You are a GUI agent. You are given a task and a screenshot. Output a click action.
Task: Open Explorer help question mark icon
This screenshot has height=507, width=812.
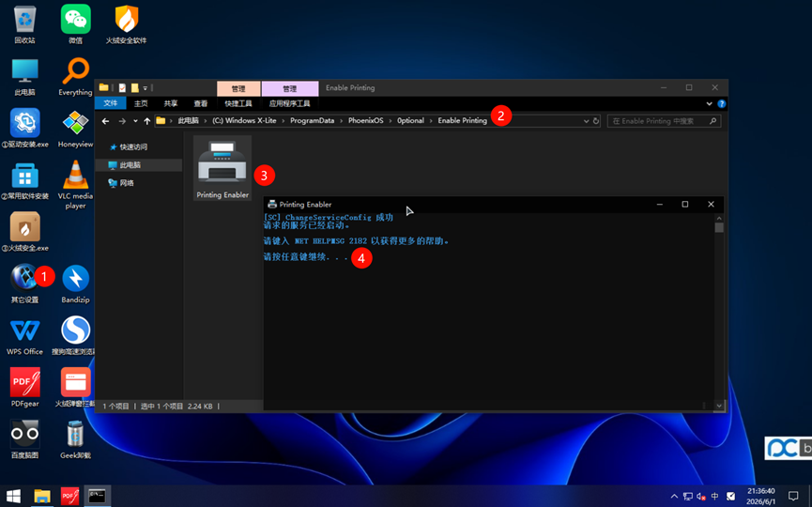(x=721, y=103)
